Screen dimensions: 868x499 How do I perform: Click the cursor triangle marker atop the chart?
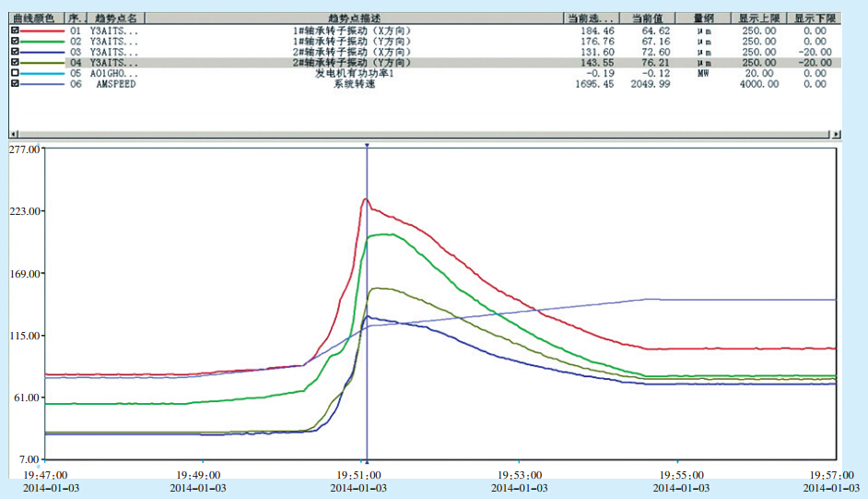tap(367, 146)
